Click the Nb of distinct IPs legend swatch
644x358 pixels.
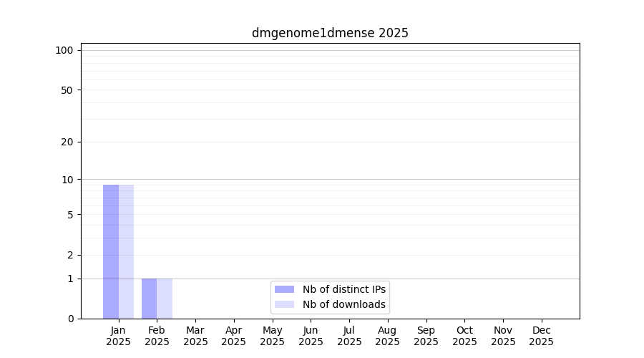[x=284, y=289]
